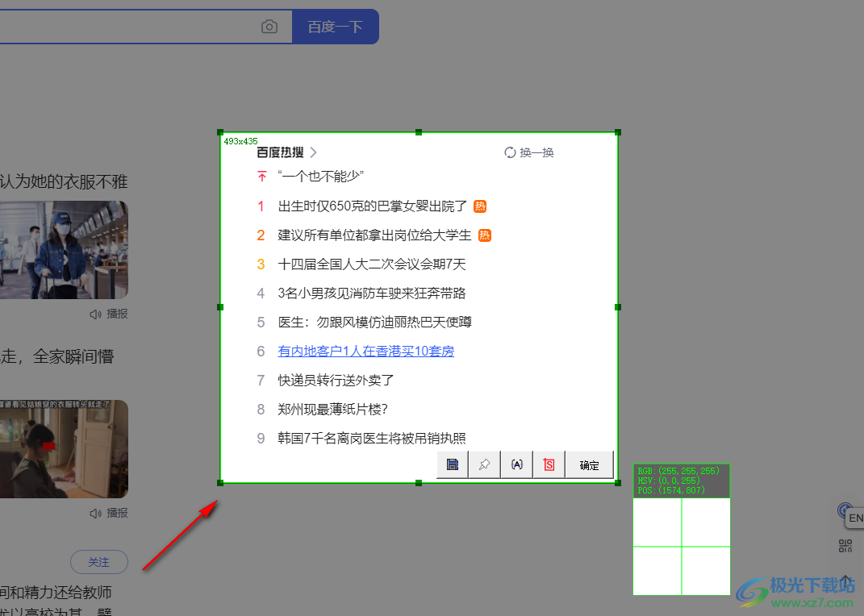The width and height of the screenshot is (864, 616).
Task: Save the screenshot with the floppy disk icon
Action: (453, 464)
